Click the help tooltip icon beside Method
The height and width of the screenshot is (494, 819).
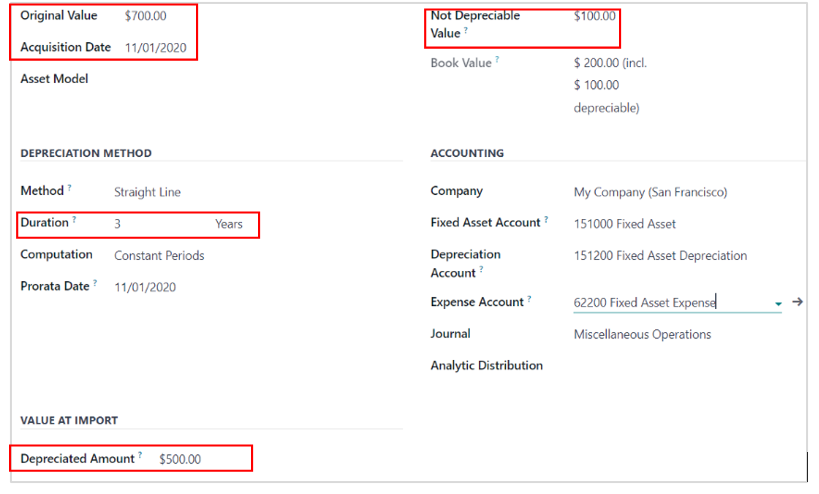tap(69, 188)
